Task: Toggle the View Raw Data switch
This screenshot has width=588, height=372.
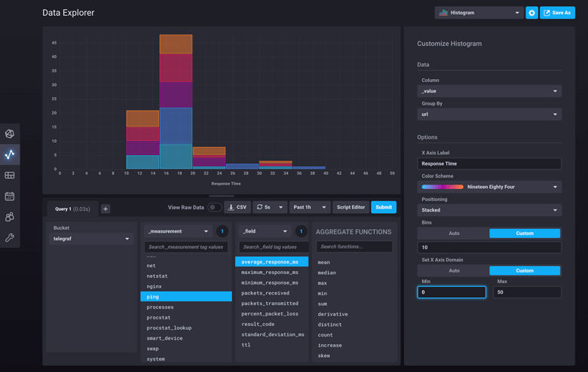Action: pyautogui.click(x=215, y=207)
